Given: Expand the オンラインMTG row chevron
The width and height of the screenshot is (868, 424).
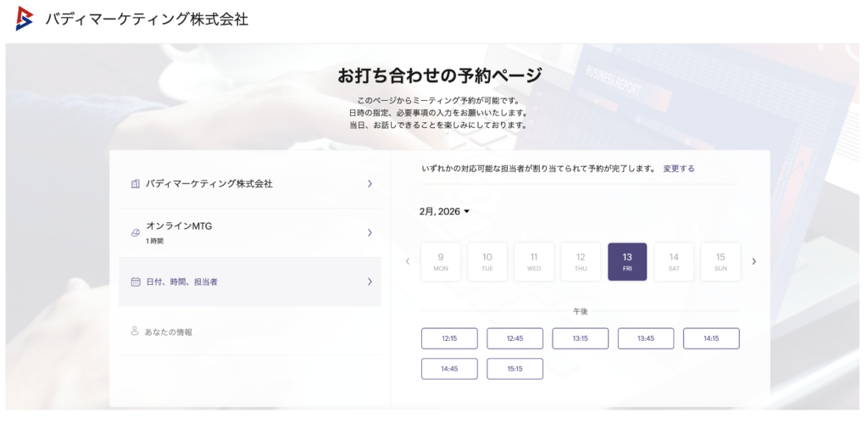Looking at the screenshot, I should pyautogui.click(x=370, y=232).
